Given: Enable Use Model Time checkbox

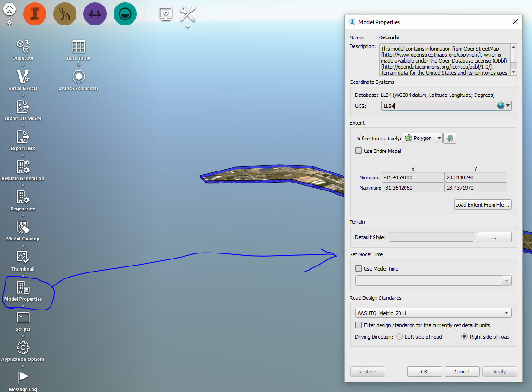Looking at the screenshot, I should tap(359, 268).
